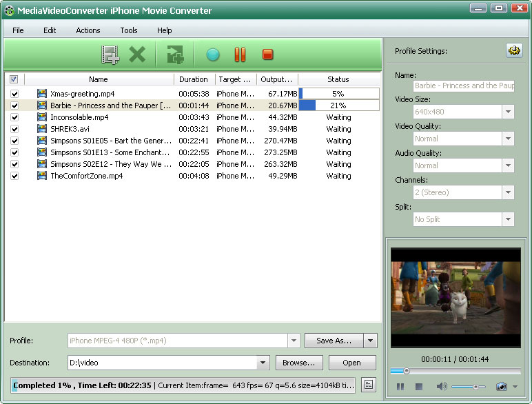
Task: Start conversion with the round green button
Action: pyautogui.click(x=212, y=54)
